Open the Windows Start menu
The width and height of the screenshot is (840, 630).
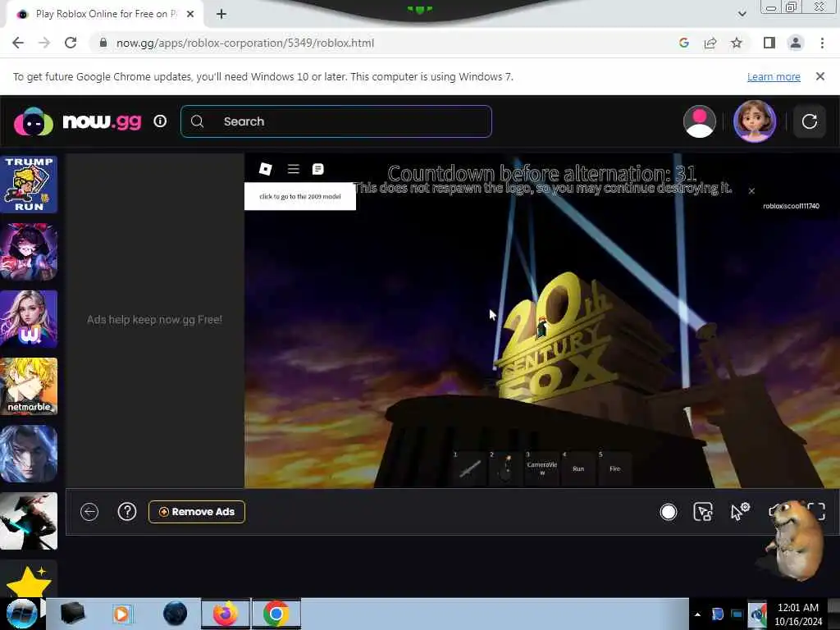pos(21,614)
